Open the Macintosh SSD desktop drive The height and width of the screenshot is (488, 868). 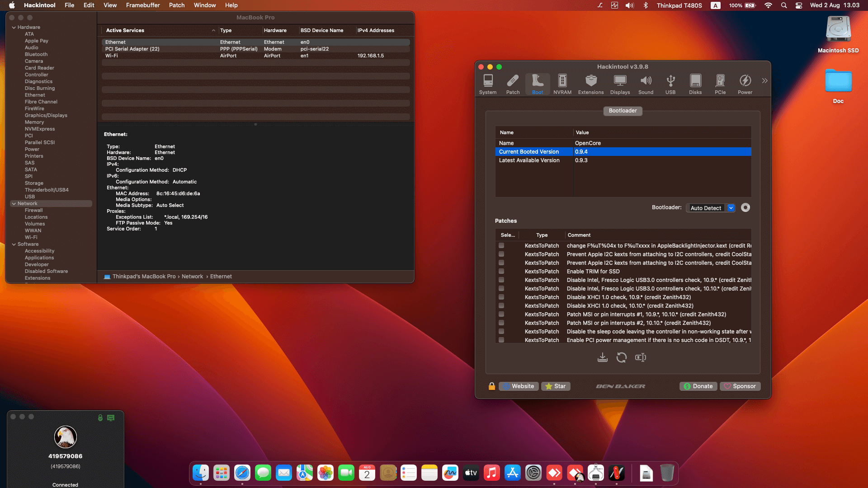point(838,35)
